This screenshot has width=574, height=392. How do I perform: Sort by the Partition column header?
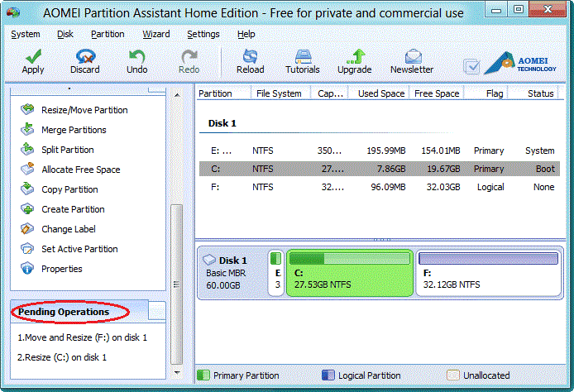click(x=223, y=93)
